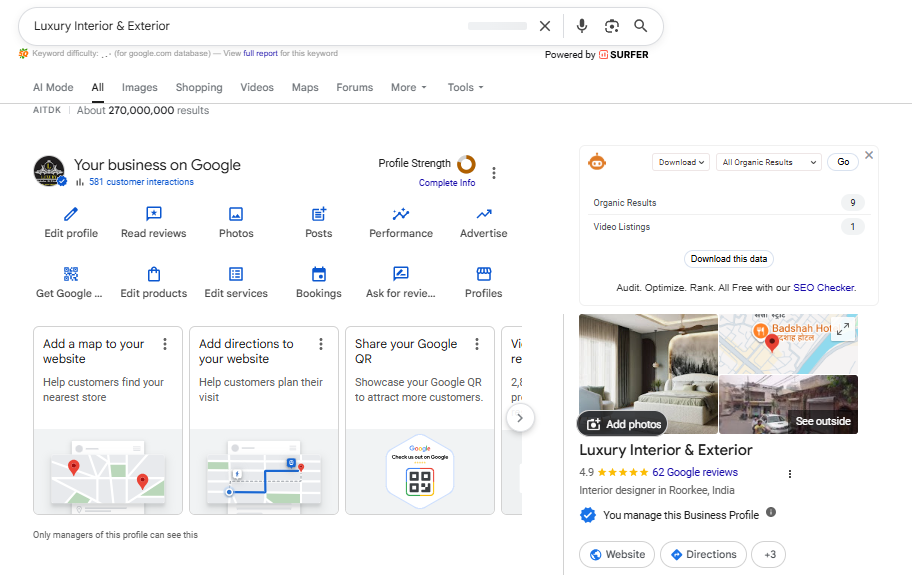912x575 pixels.
Task: Click Organic Results count 9
Action: click(x=853, y=203)
